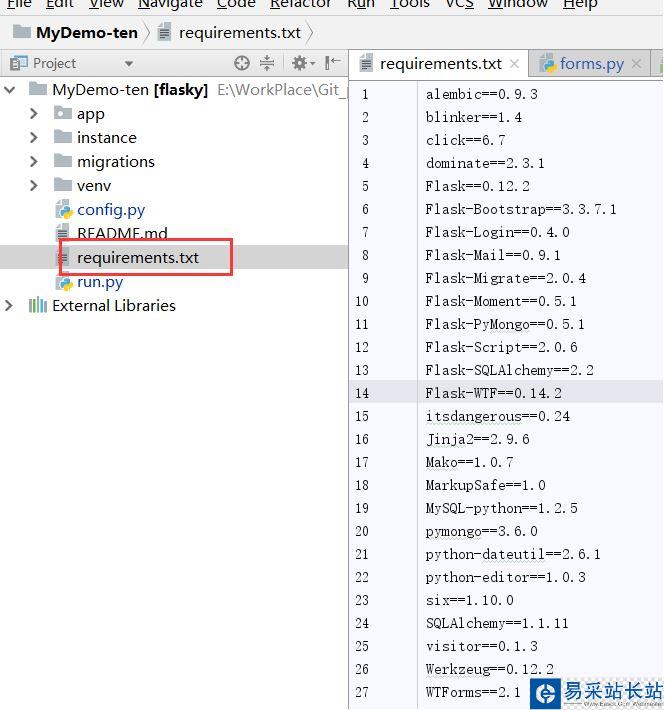Expand External Libraries node
The width and height of the screenshot is (664, 710).
[9, 306]
